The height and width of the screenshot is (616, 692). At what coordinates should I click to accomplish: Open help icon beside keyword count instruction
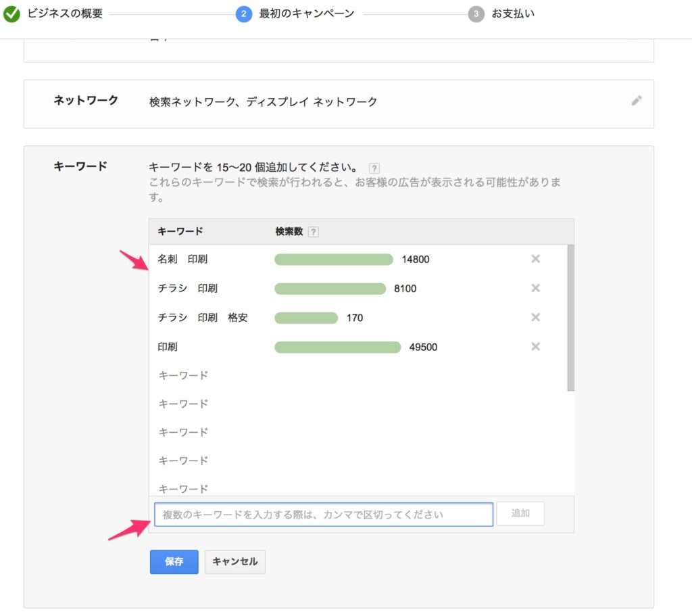(x=374, y=168)
